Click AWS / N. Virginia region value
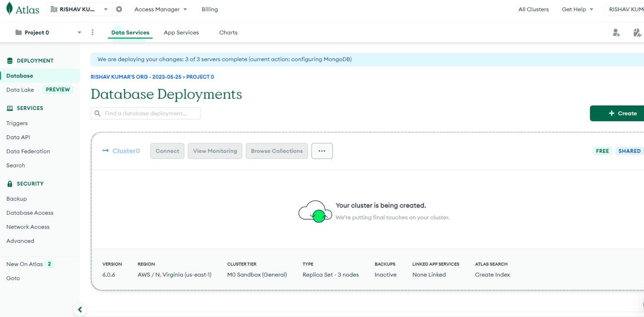 pyautogui.click(x=175, y=274)
